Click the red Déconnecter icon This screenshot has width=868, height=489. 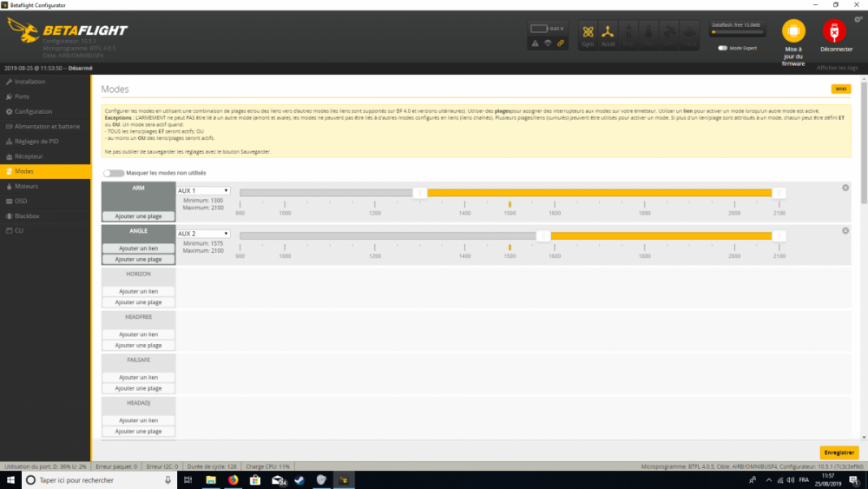[x=834, y=31]
